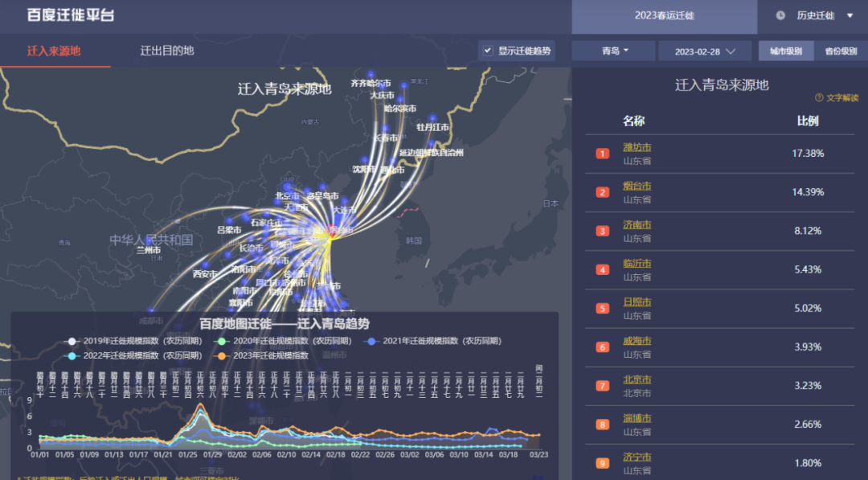Click the rank 7 badge
The width and height of the screenshot is (868, 480).
coord(602,387)
